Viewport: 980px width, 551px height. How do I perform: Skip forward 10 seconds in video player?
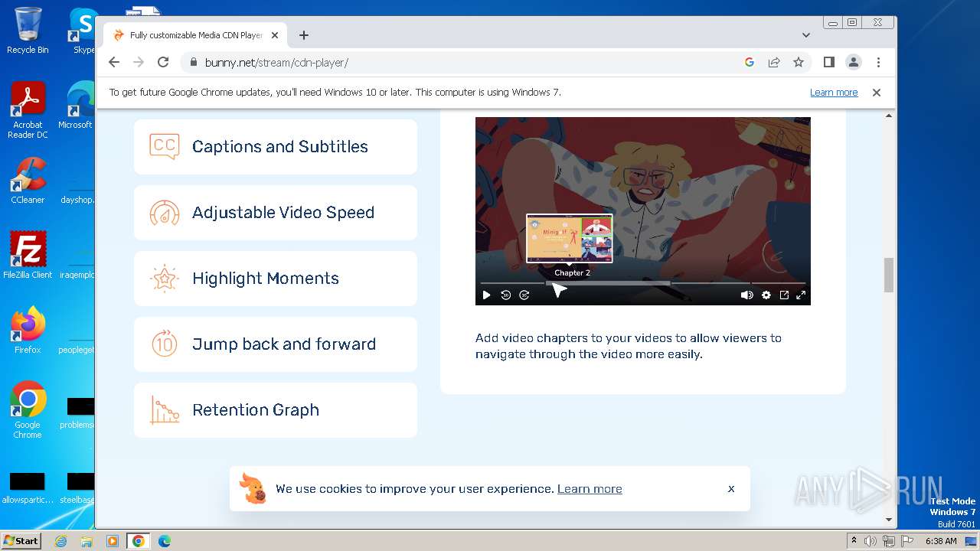[x=524, y=295]
